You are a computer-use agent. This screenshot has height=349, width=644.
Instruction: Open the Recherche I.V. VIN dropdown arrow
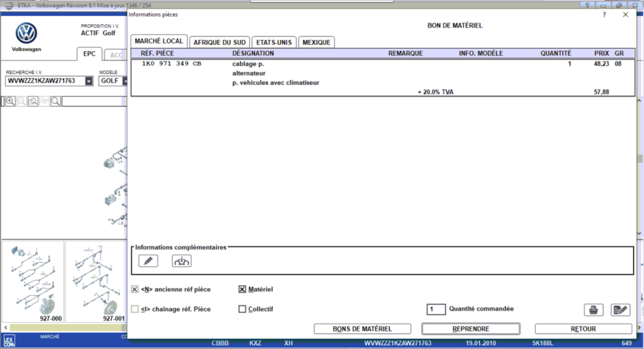coord(89,81)
